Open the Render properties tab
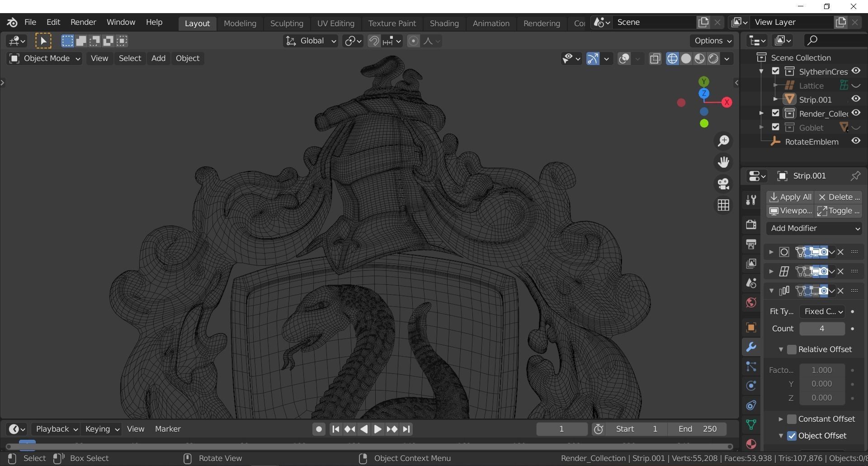Image resolution: width=868 pixels, height=466 pixels. [x=751, y=224]
